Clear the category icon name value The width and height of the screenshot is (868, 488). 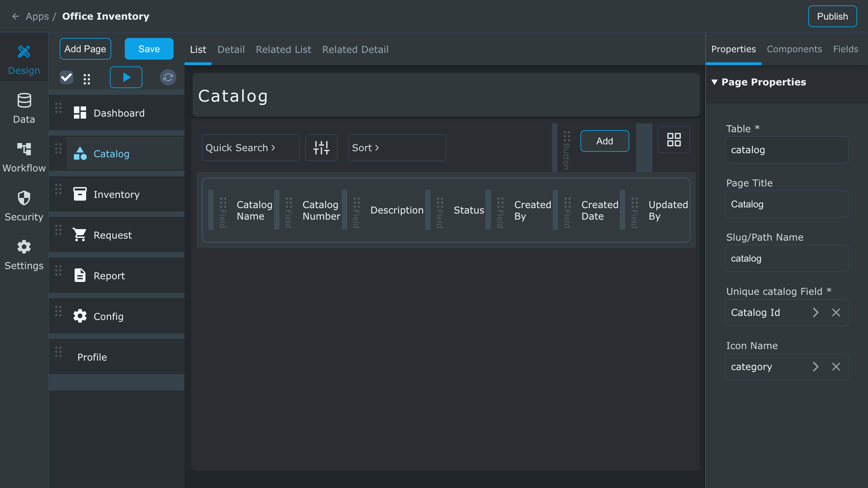coord(836,367)
